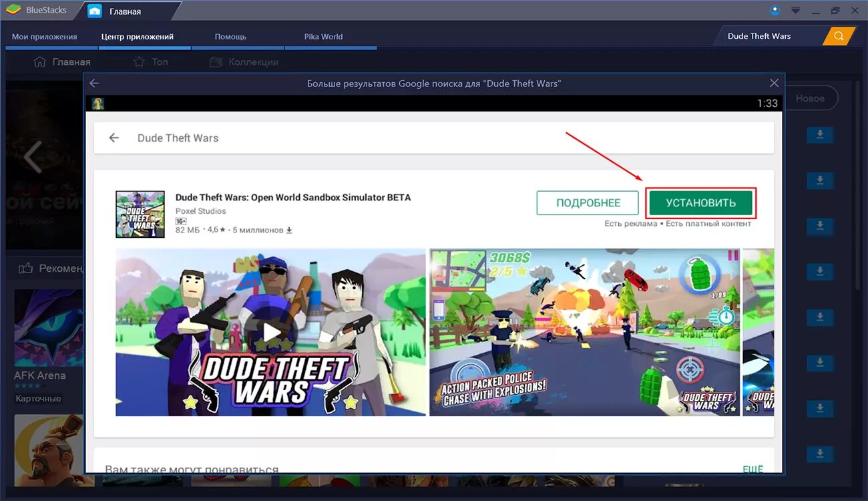The width and height of the screenshot is (868, 501).
Task: Click the Вам также могут понравиться heading
Action: pyautogui.click(x=192, y=470)
